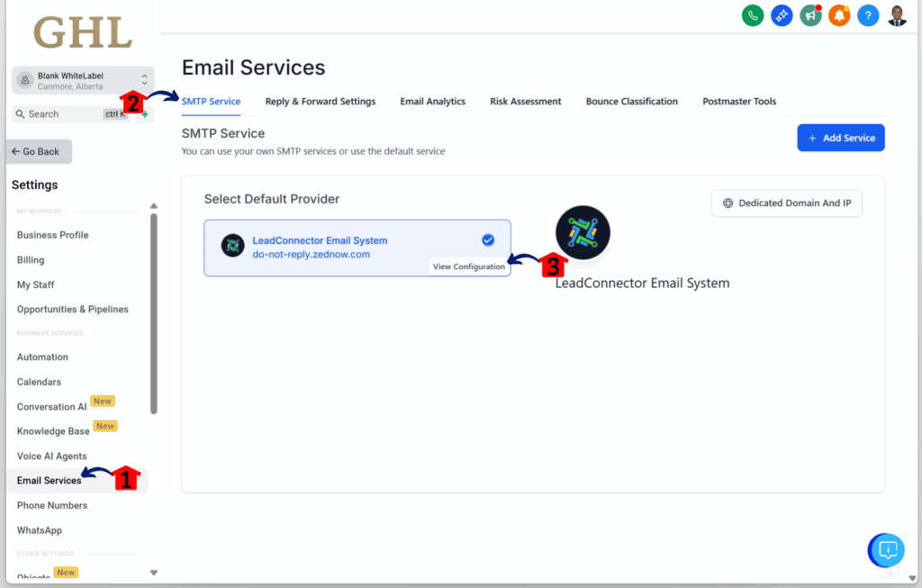Select Email Services in sidebar

coord(50,481)
